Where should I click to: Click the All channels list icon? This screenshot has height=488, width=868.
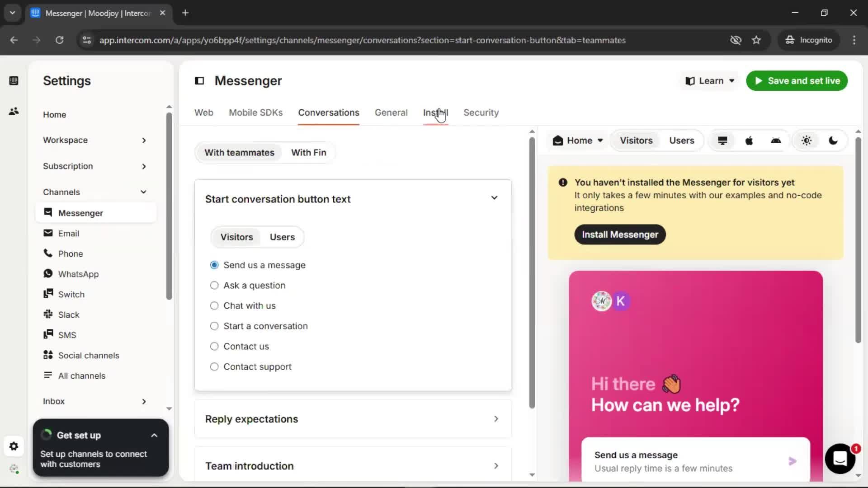[x=48, y=375]
